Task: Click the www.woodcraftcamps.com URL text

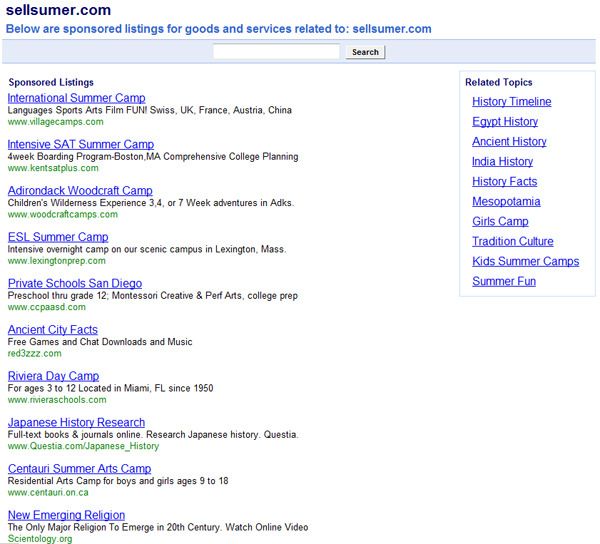Action: tap(63, 215)
